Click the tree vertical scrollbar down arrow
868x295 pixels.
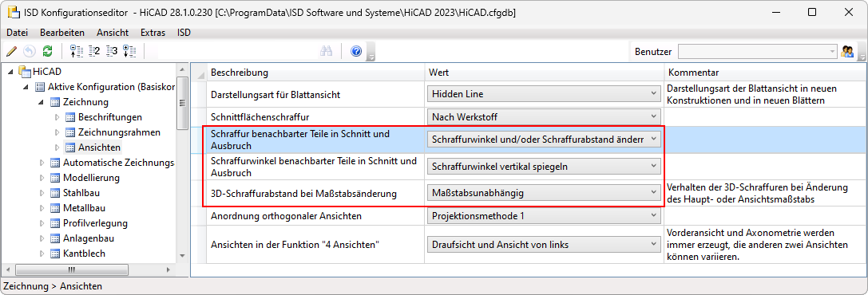[181, 255]
